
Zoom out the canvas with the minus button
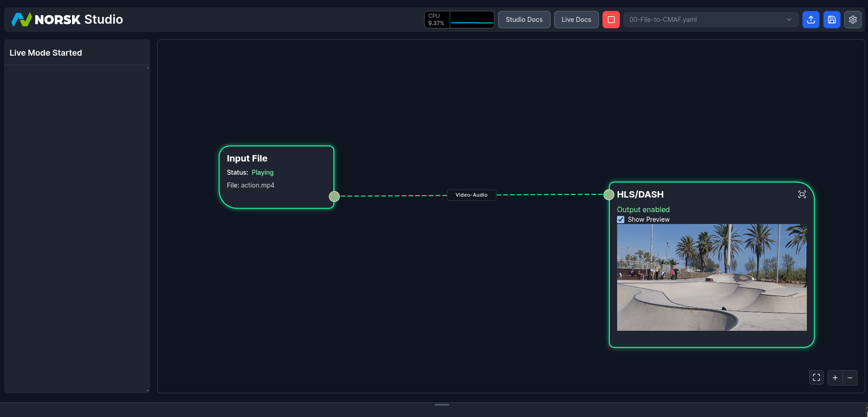click(x=850, y=377)
